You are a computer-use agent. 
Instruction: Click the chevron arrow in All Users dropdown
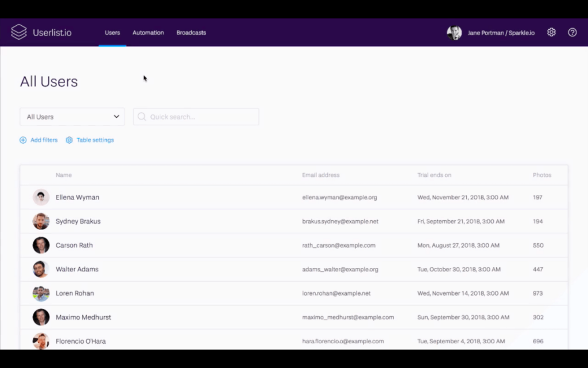coord(117,117)
